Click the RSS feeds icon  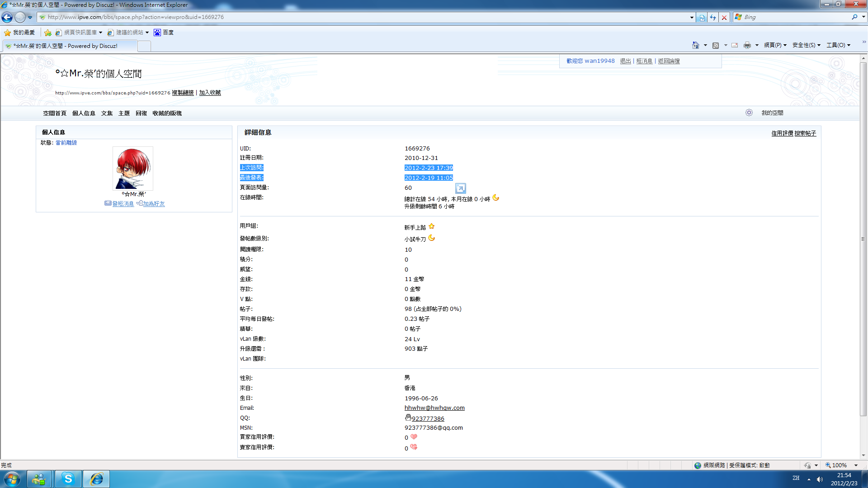[716, 45]
